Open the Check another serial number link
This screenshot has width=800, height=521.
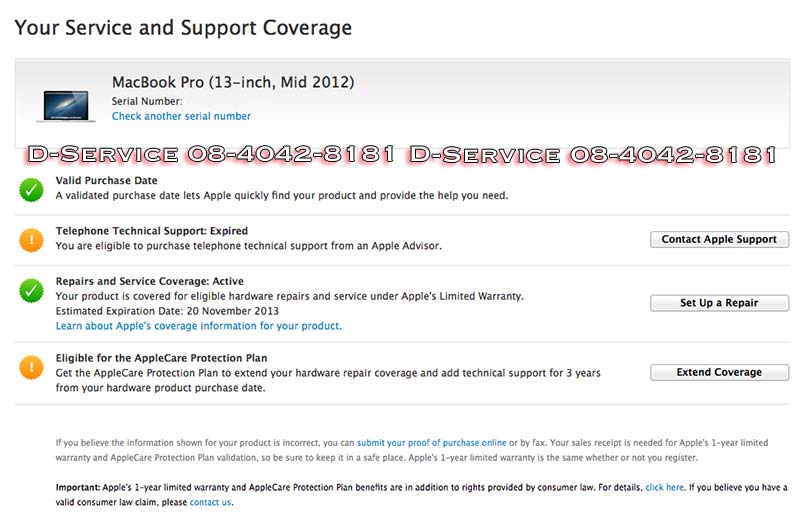pyautogui.click(x=181, y=116)
